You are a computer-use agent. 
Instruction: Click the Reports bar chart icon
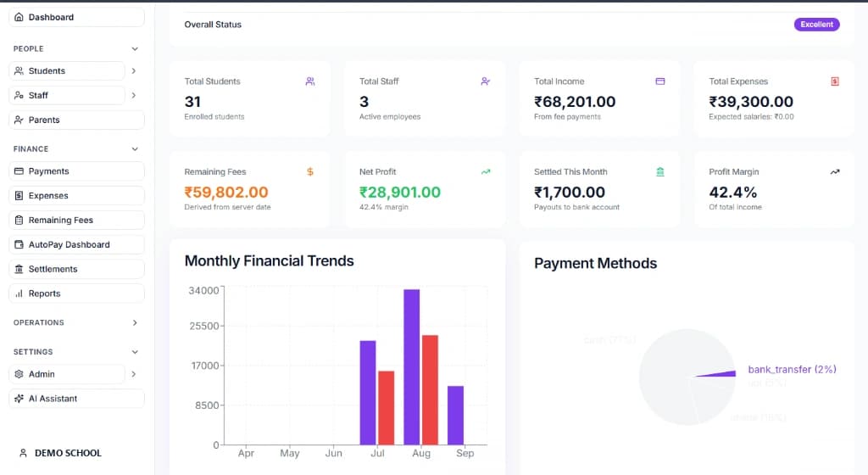(19, 293)
